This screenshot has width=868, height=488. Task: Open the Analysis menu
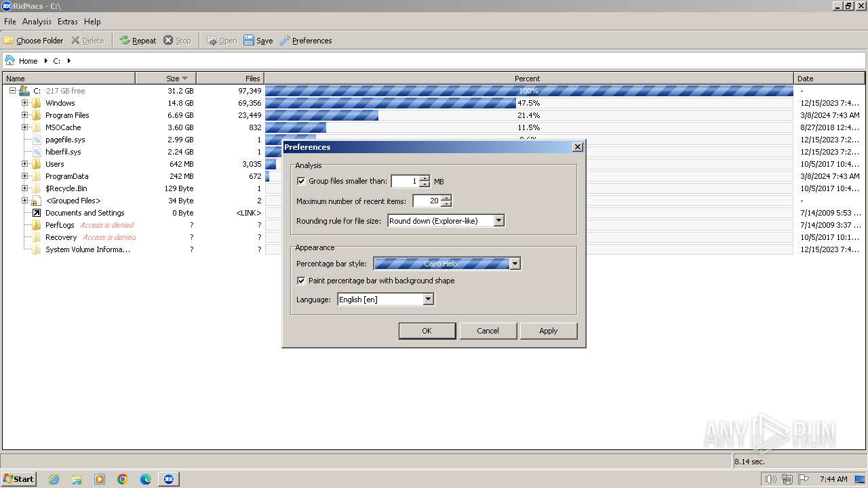tap(37, 22)
